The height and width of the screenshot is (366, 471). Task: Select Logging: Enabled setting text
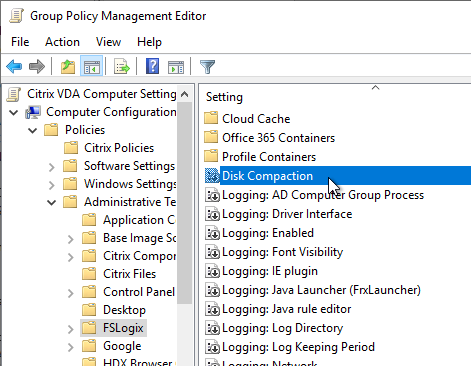point(268,233)
